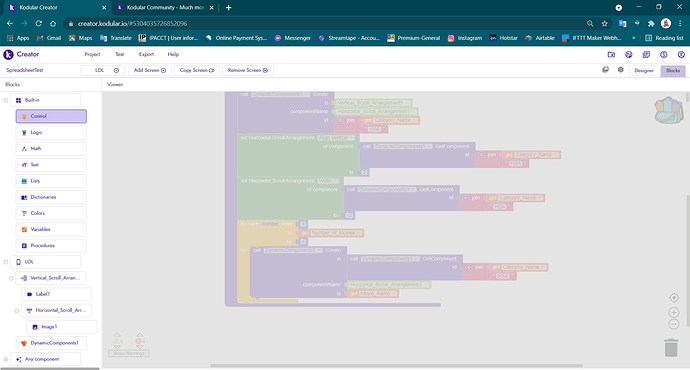Open the folder icon in Creator header
690x370 pixels.
click(x=611, y=55)
